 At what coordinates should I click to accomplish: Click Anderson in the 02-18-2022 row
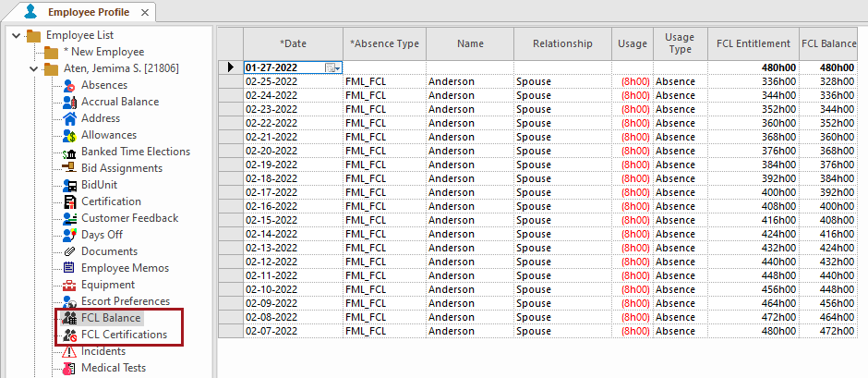(470, 178)
